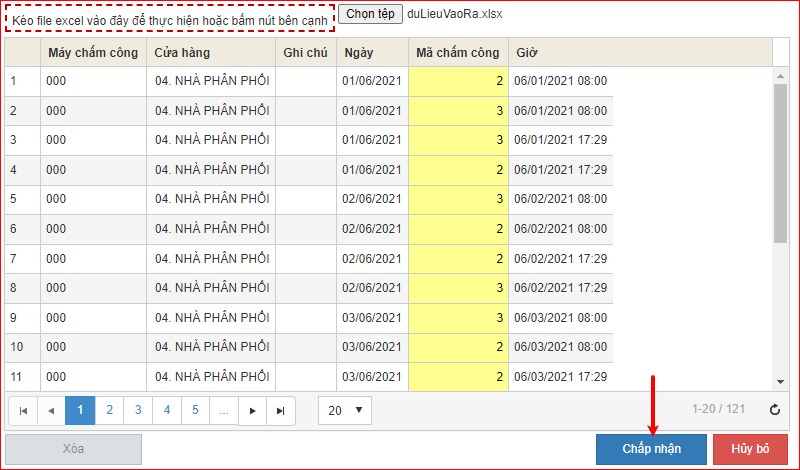Click Máy chấm công cell in row 8

[93, 288]
